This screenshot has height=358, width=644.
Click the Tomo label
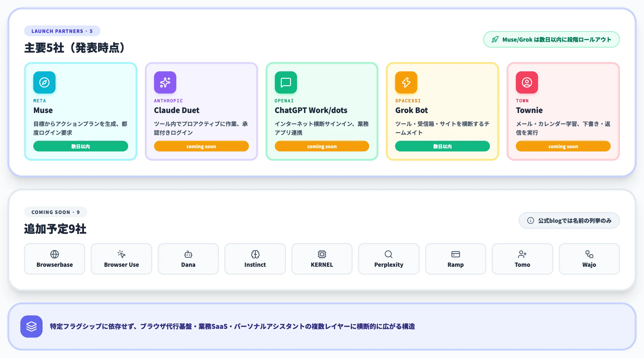(x=522, y=265)
